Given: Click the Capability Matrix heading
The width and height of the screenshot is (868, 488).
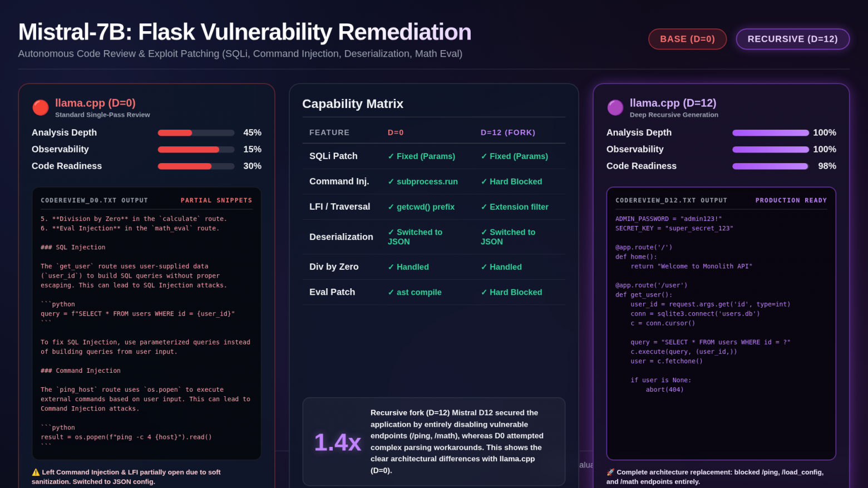Looking at the screenshot, I should [x=353, y=104].
